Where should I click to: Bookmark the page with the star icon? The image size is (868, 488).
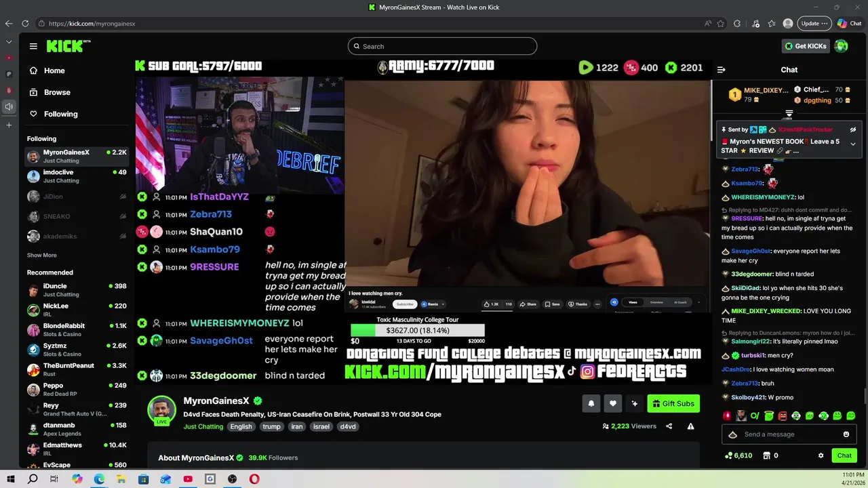click(x=720, y=23)
